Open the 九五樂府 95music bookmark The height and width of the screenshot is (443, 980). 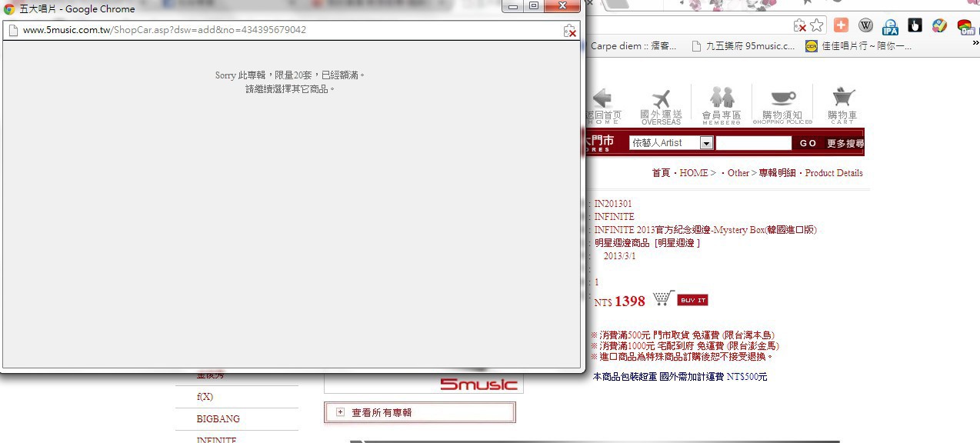pos(744,46)
